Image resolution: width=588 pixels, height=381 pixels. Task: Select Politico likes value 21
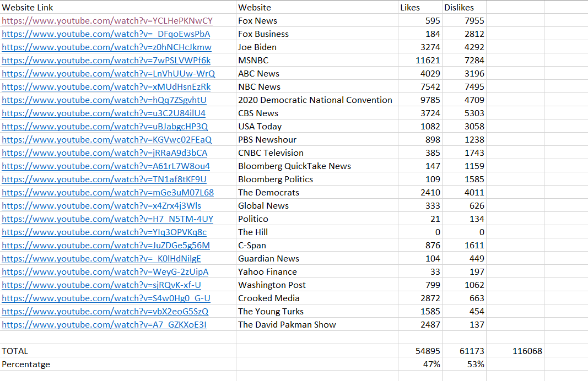coord(420,219)
